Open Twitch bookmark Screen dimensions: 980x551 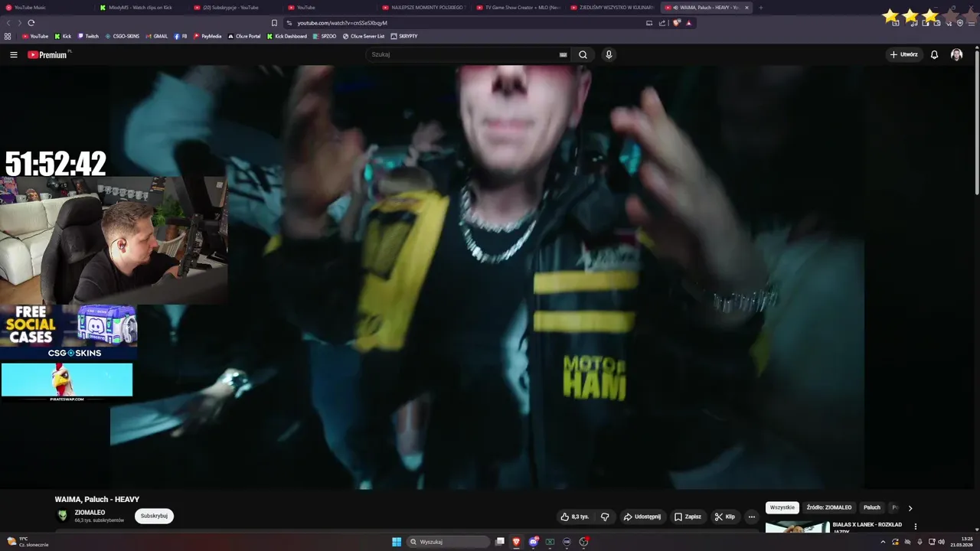click(x=88, y=36)
